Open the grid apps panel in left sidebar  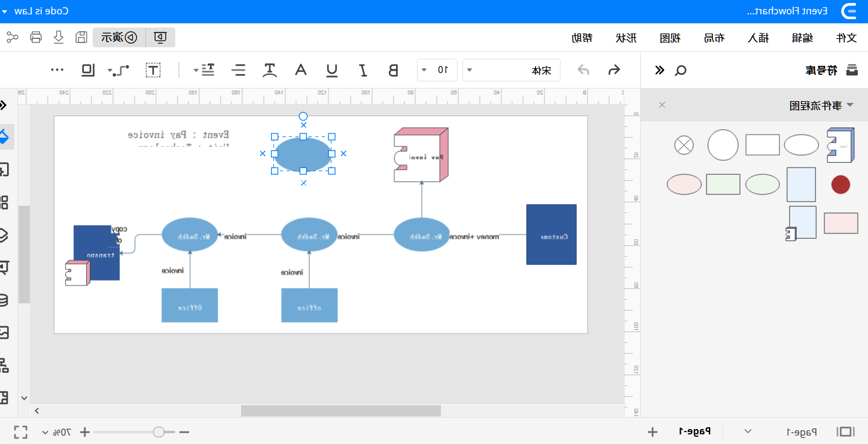4,202
